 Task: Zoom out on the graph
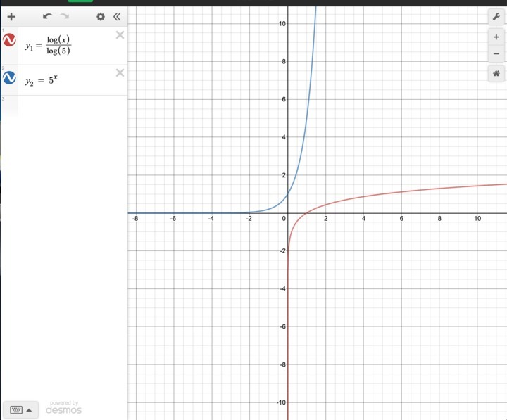pyautogui.click(x=496, y=53)
